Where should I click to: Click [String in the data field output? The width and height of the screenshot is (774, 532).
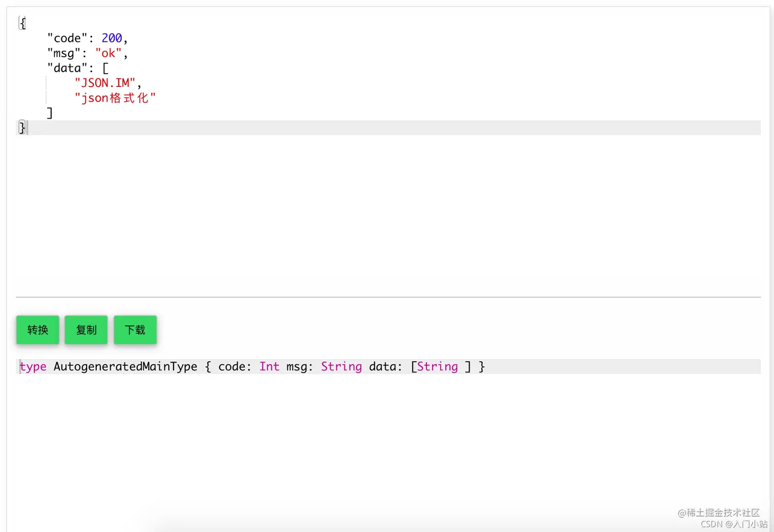(434, 367)
